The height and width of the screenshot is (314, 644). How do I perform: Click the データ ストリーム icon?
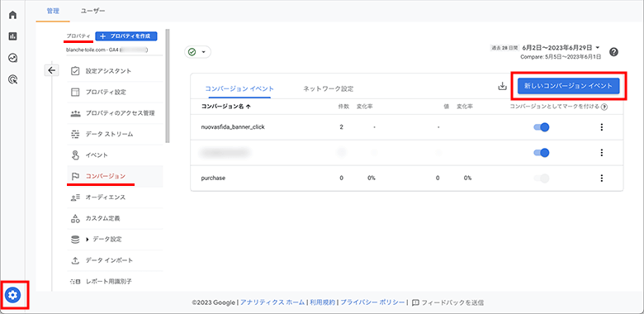[75, 135]
